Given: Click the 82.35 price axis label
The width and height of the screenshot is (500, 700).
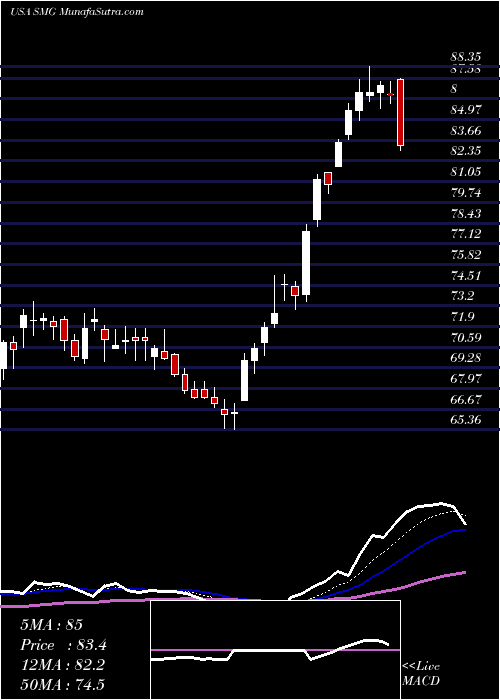Looking at the screenshot, I should [466, 151].
